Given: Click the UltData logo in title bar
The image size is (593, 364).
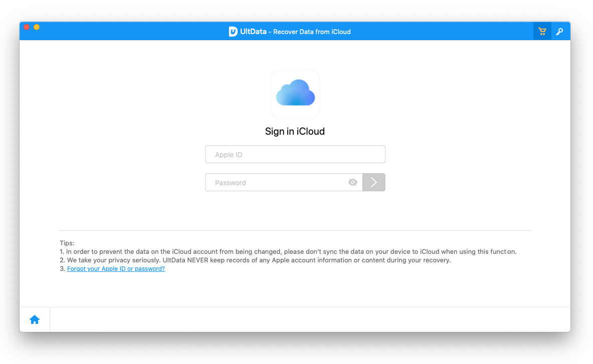Looking at the screenshot, I should [233, 32].
